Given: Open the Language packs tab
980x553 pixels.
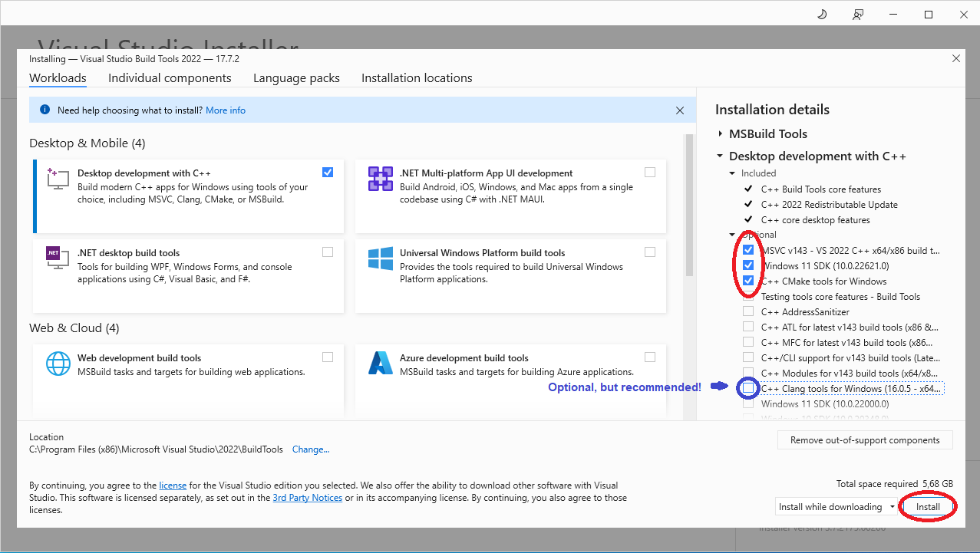Looking at the screenshot, I should (296, 77).
